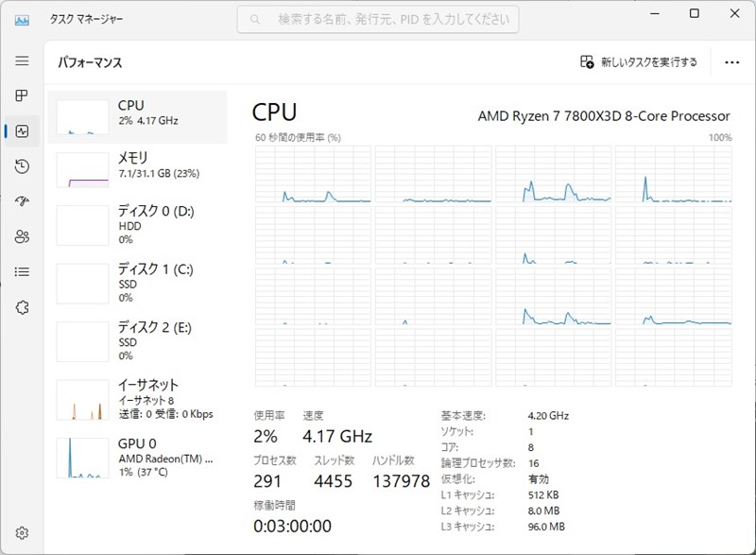Open the hamburger navigation menu
756x555 pixels.
point(22,61)
